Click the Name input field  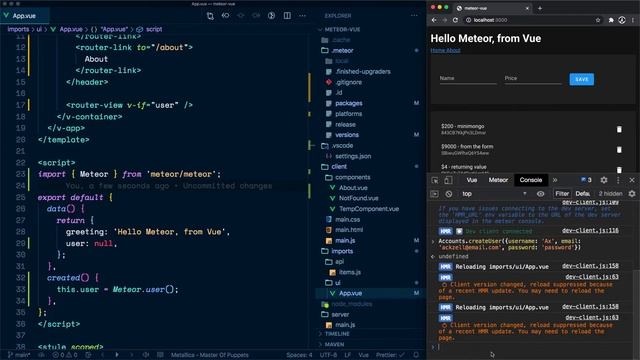tap(468, 78)
